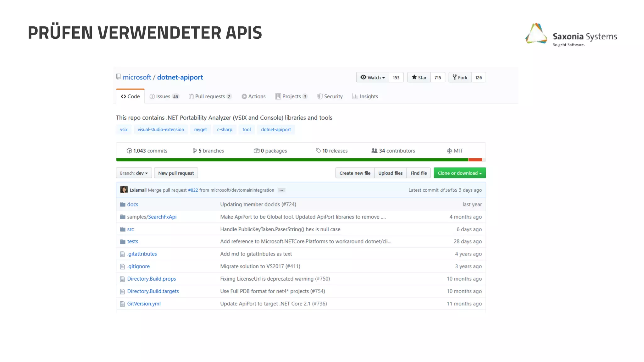Screen dimensions: 644x362
Task: Open the Branch: dev dropdown
Action: click(x=134, y=173)
